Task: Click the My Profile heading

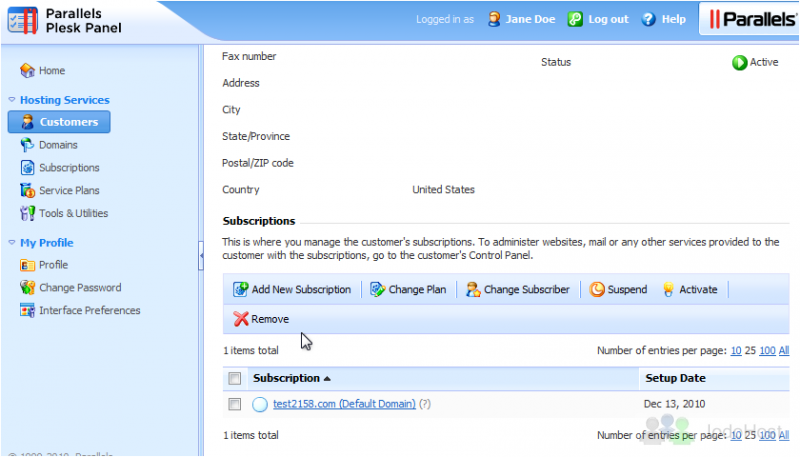Action: (46, 243)
